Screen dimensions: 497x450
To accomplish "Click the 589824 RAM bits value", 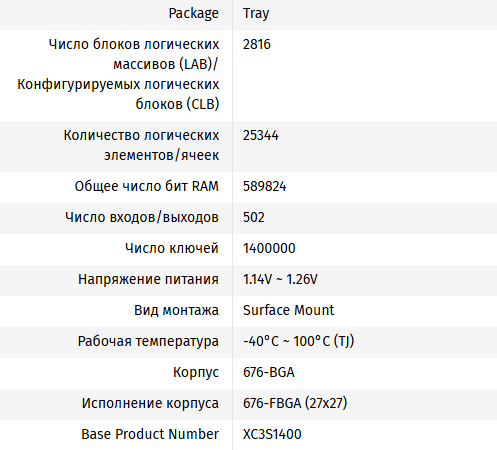I will tap(264, 186).
